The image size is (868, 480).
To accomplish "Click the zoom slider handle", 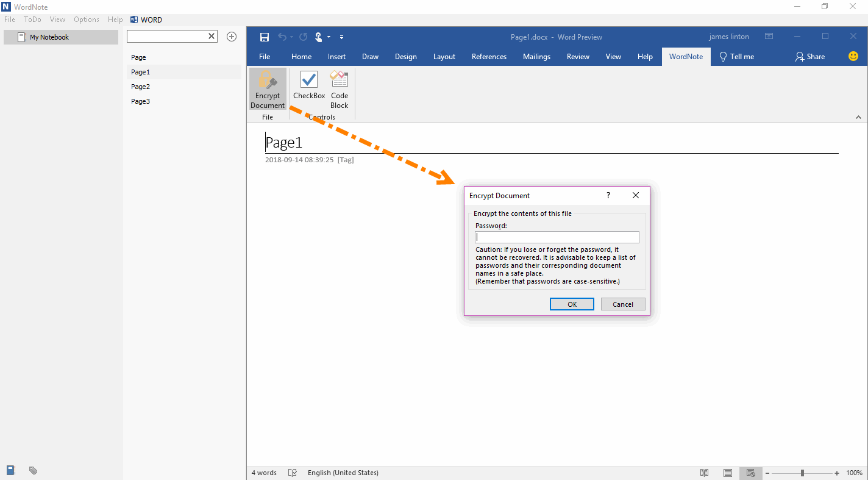I will pos(803,473).
